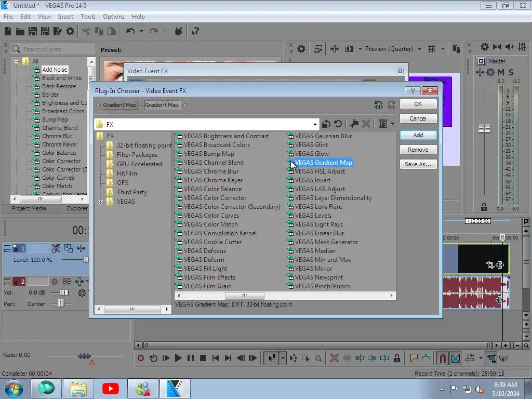This screenshot has width=532, height=399.
Task: Click the Refresh icon in Plug-In Chooser
Action: (338, 124)
